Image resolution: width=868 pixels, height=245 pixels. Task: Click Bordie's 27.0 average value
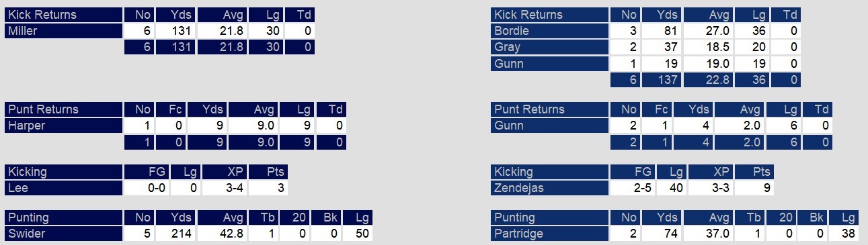point(708,31)
